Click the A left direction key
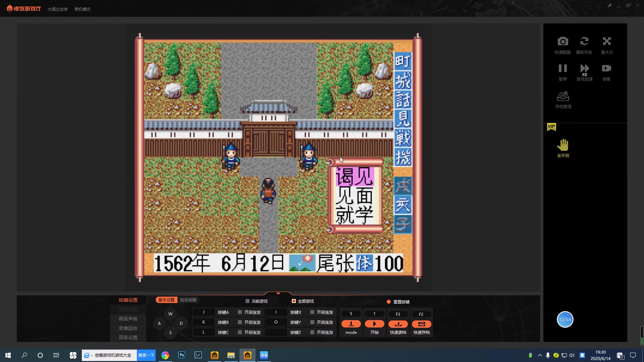The width and height of the screenshot is (644, 362). (159, 323)
